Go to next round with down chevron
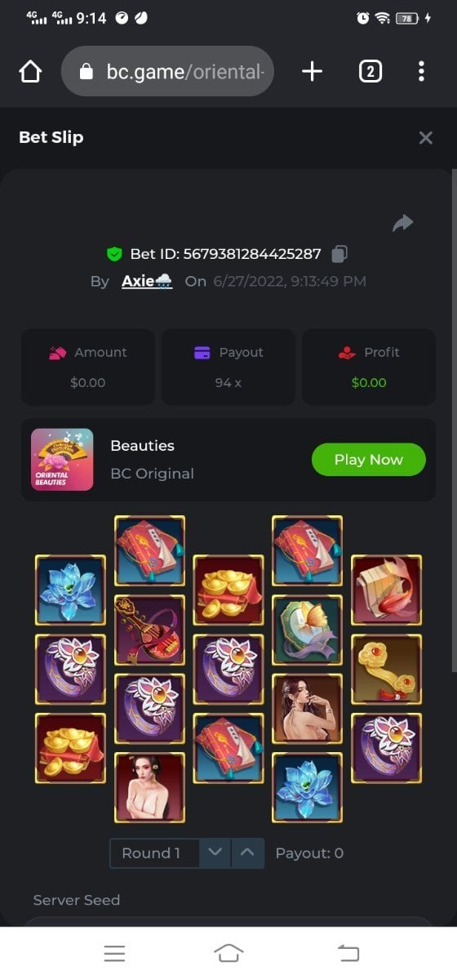The width and height of the screenshot is (457, 980). (x=215, y=853)
